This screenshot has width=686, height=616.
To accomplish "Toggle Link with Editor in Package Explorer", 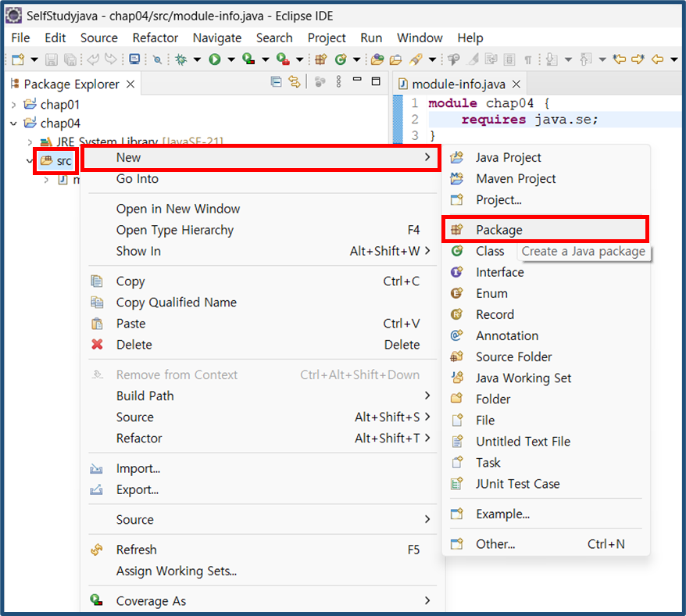I will pos(295,81).
